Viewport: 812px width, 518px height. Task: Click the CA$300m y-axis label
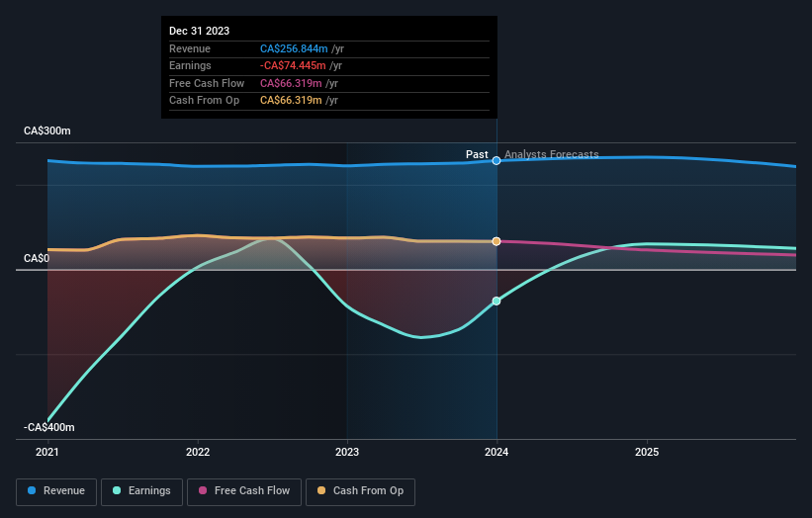coord(47,130)
